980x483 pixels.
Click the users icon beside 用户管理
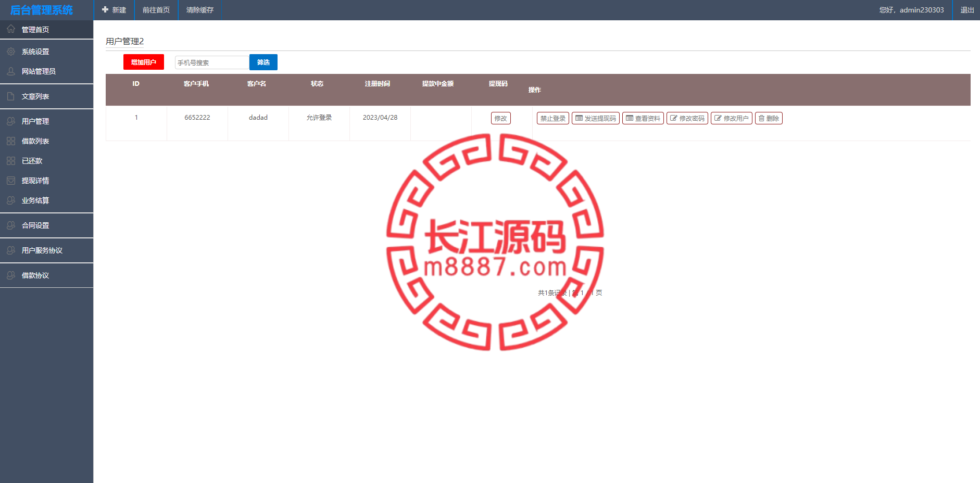pos(11,121)
